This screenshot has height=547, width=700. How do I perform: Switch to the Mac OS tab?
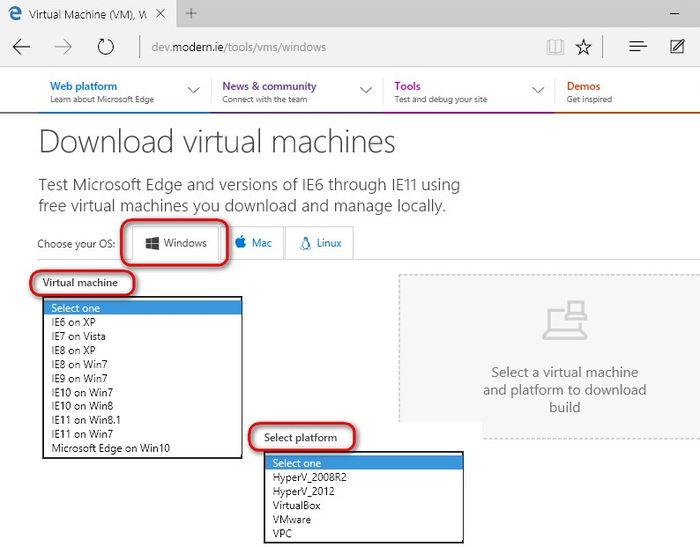254,243
